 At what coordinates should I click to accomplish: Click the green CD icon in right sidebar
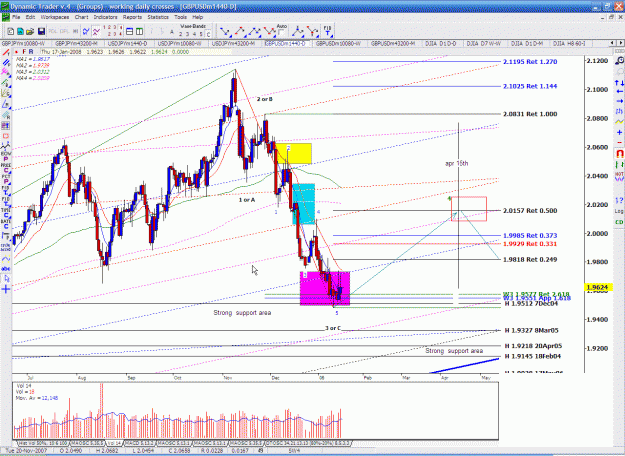tap(619, 222)
